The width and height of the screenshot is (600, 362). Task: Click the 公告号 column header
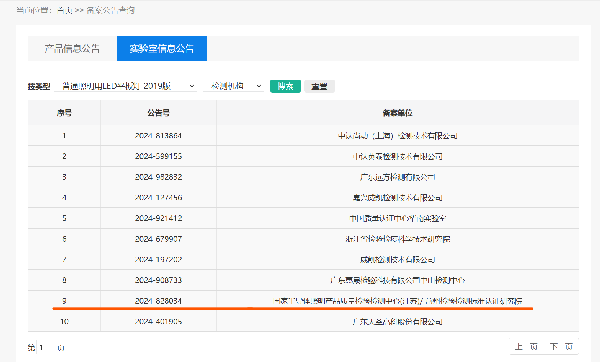click(x=158, y=113)
